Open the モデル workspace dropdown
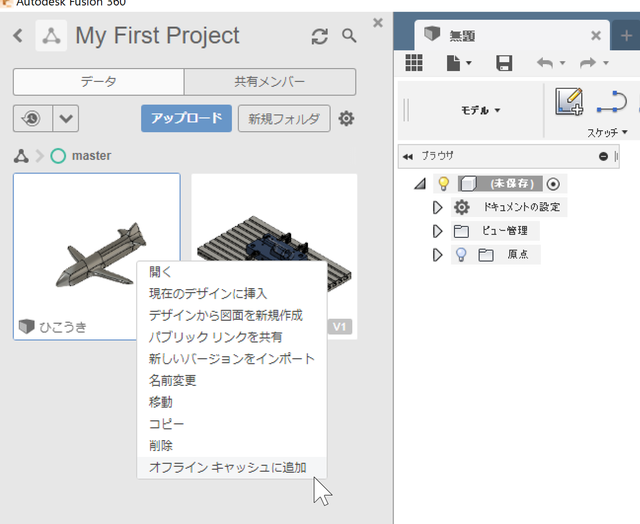The height and width of the screenshot is (524, 640). click(480, 110)
